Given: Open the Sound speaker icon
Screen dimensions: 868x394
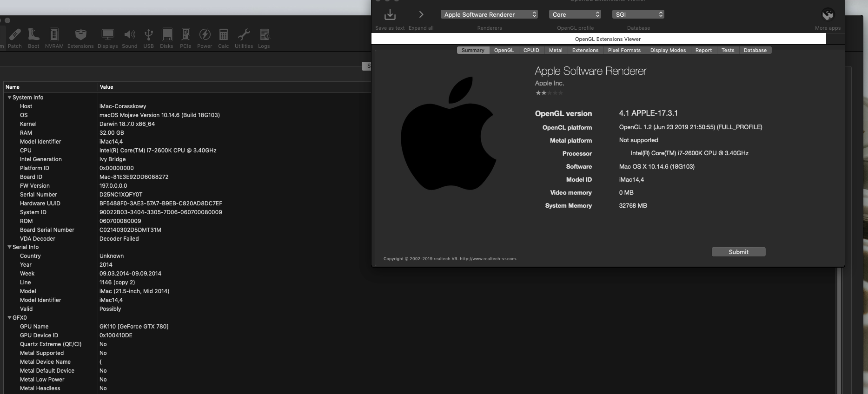Looking at the screenshot, I should click(x=130, y=38).
